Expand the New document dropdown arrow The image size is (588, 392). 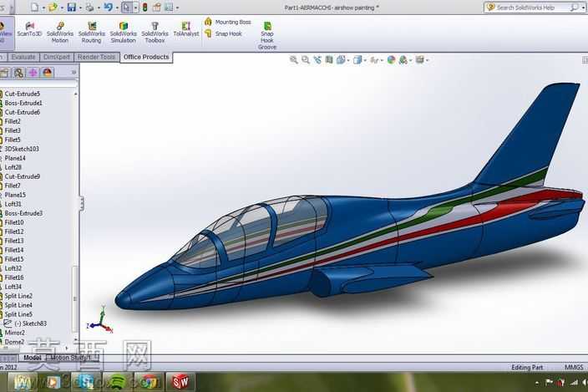point(43,8)
